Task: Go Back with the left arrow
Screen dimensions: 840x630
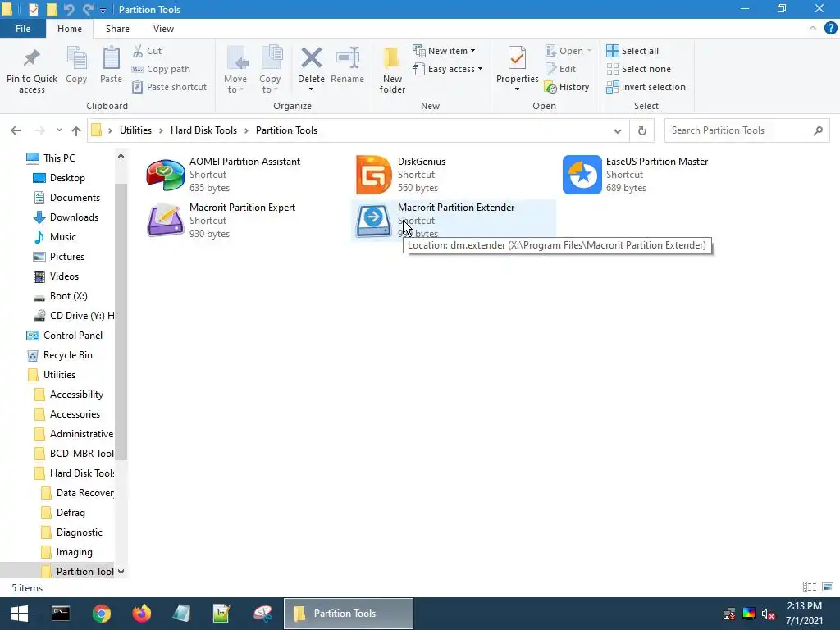Action: pos(16,130)
